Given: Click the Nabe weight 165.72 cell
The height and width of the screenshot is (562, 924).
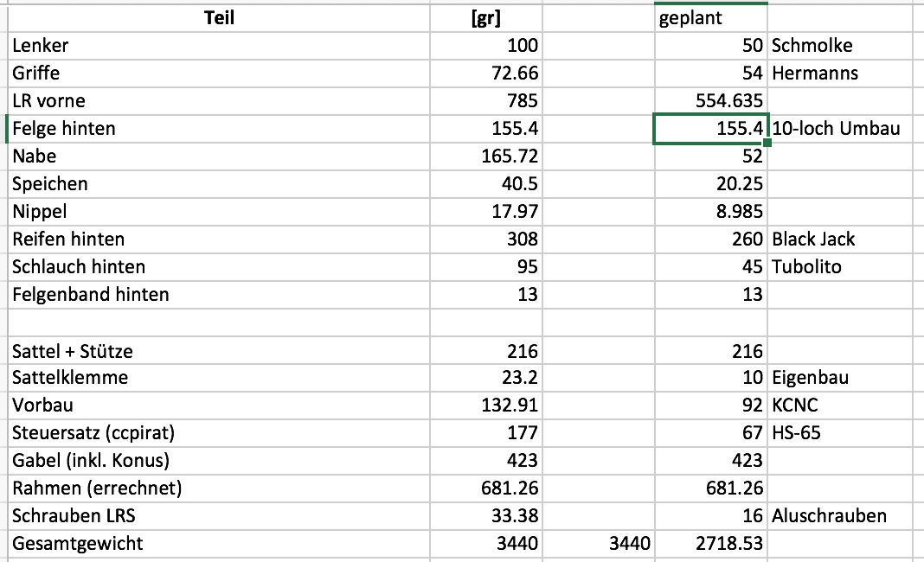Looking at the screenshot, I should tap(485, 156).
